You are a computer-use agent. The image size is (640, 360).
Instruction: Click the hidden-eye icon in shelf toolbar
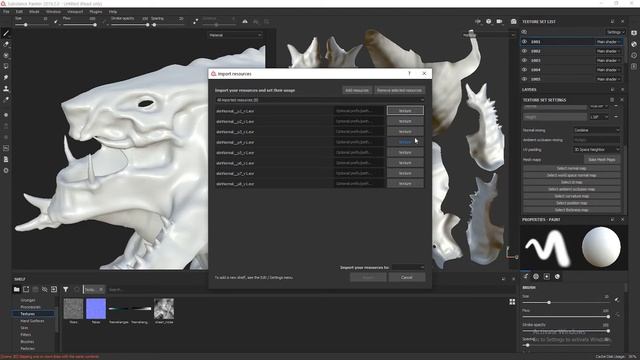pyautogui.click(x=44, y=289)
